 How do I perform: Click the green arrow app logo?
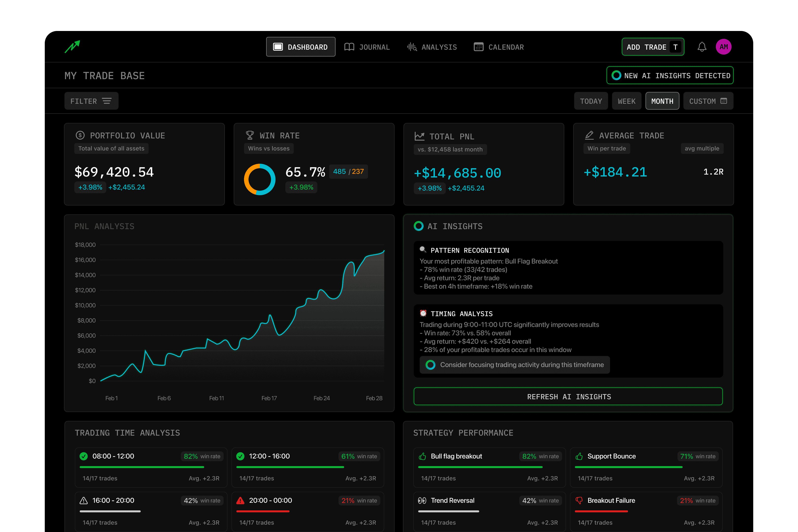tap(72, 46)
